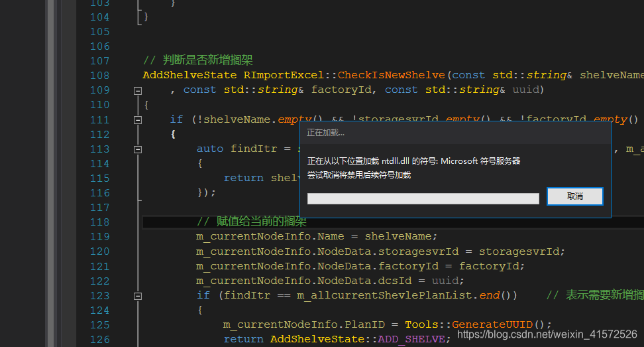
Task: Click the AddShelveState return type on line 108
Action: [x=189, y=75]
